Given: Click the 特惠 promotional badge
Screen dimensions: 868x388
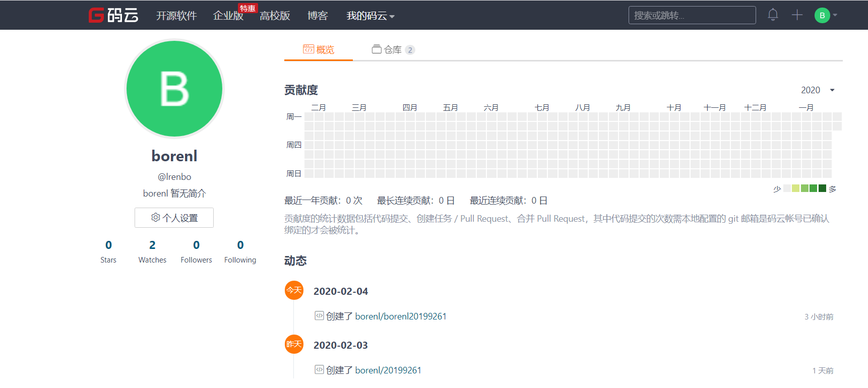Looking at the screenshot, I should [247, 8].
